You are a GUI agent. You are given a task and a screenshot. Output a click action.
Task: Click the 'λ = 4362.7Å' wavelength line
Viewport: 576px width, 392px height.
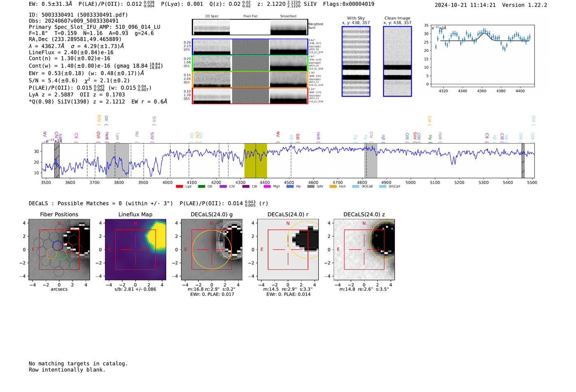click(x=77, y=46)
